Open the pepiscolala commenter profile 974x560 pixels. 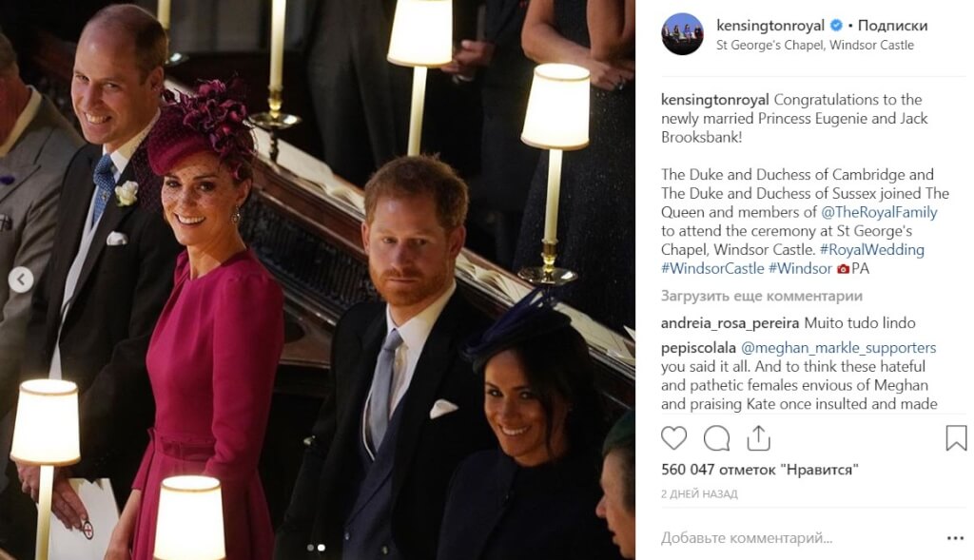click(x=698, y=348)
